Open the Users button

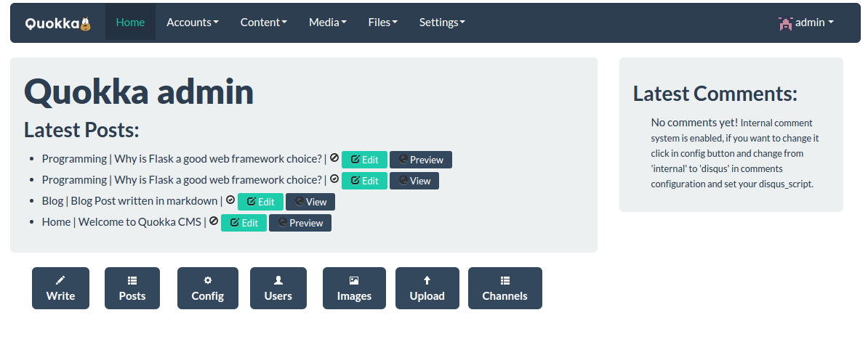click(278, 288)
